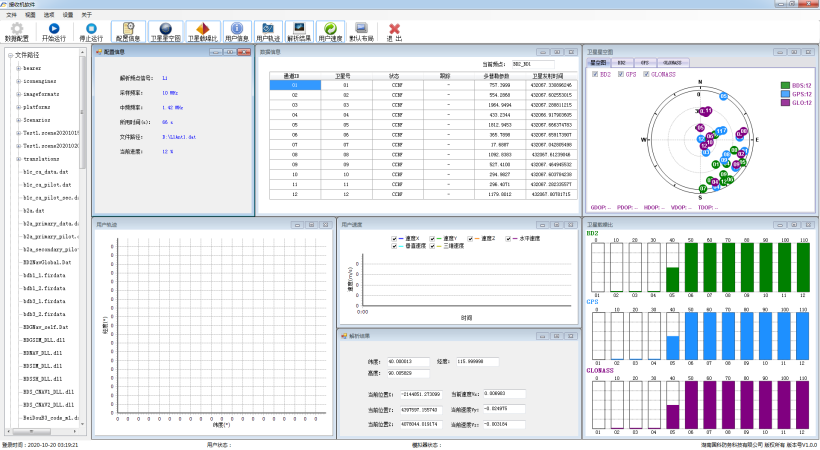
Task: Open the 文件 menu
Action: (x=11, y=15)
